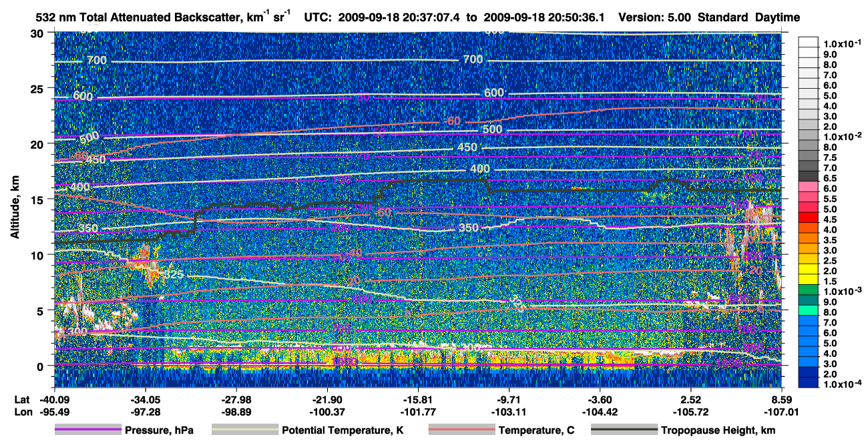
Task: Click the white swatch just below '1.0x10-1'
Action: (808, 53)
